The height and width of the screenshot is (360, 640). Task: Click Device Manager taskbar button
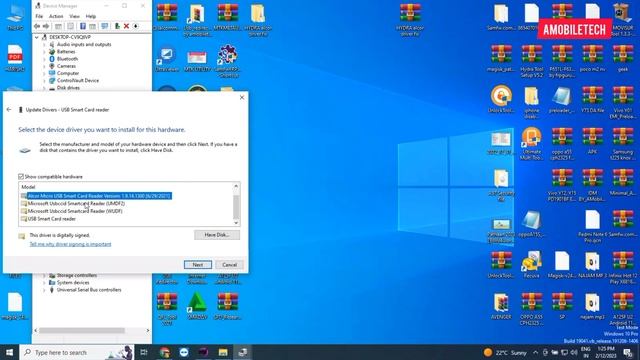tap(243, 352)
